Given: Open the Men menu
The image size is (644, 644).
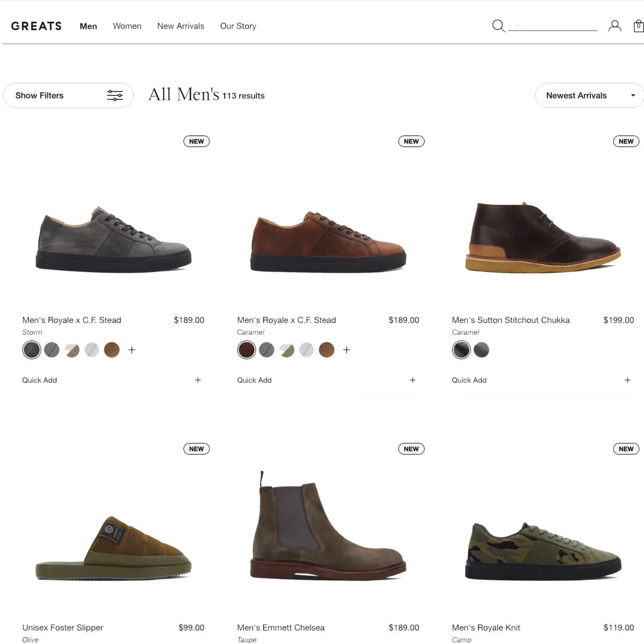Looking at the screenshot, I should [88, 26].
